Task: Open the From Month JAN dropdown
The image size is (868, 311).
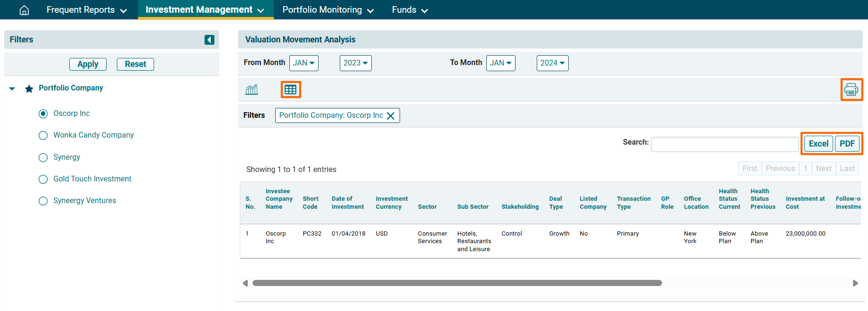Action: click(x=303, y=63)
